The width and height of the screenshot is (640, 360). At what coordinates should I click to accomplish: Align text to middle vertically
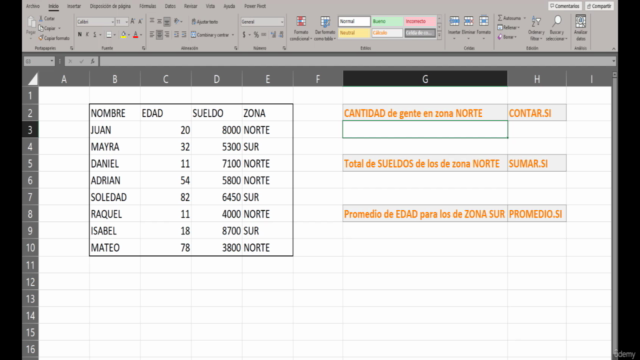[x=159, y=21]
